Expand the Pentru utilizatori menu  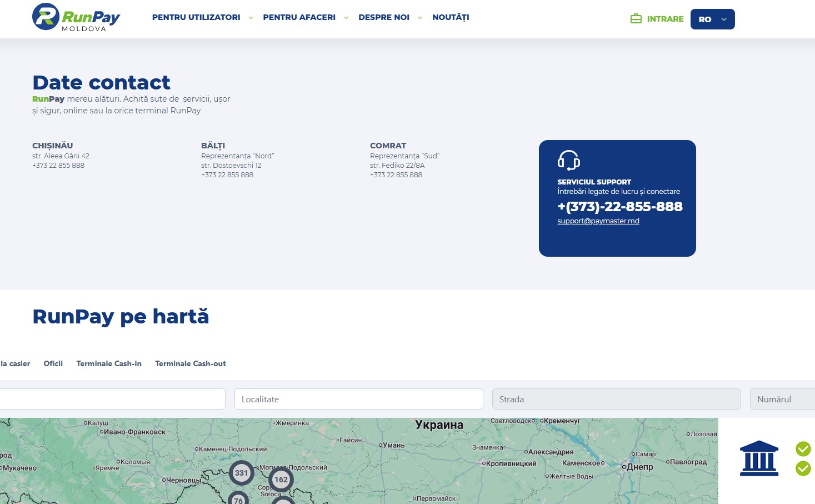pyautogui.click(x=202, y=17)
